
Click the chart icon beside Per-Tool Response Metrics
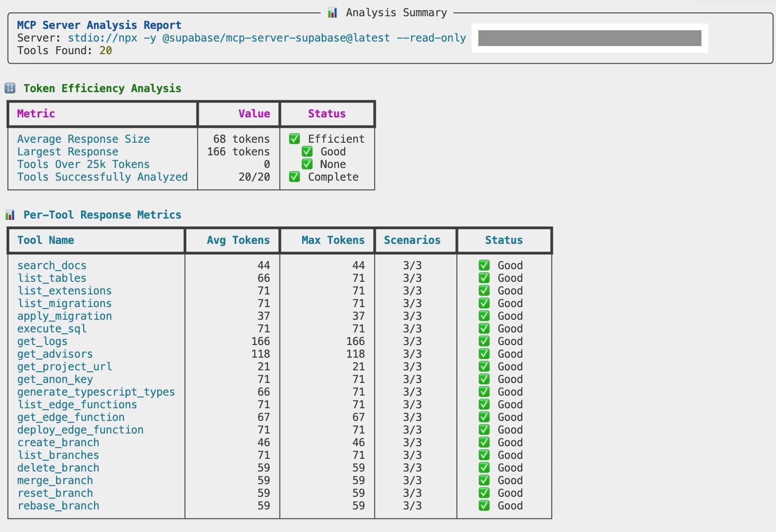[x=10, y=215]
